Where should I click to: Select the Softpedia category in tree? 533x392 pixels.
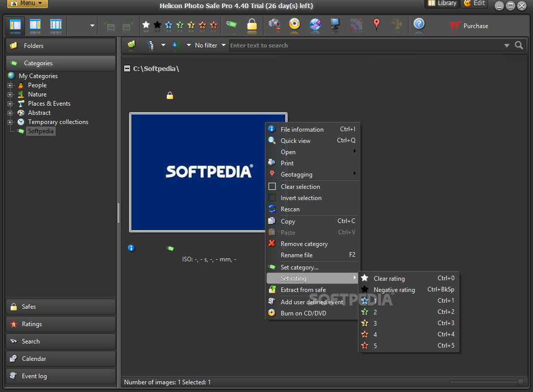(40, 131)
